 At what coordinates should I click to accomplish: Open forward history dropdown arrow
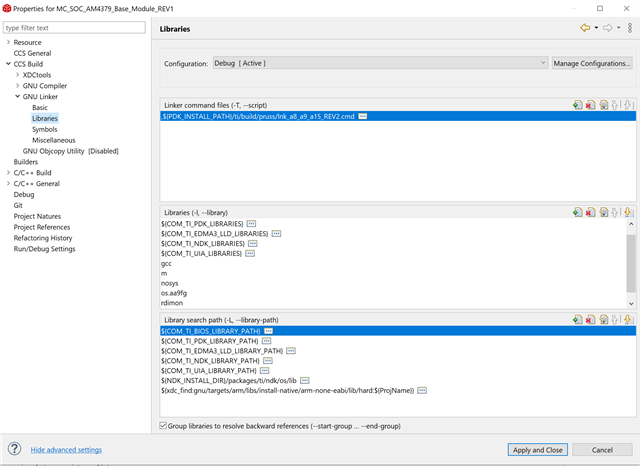pos(618,28)
